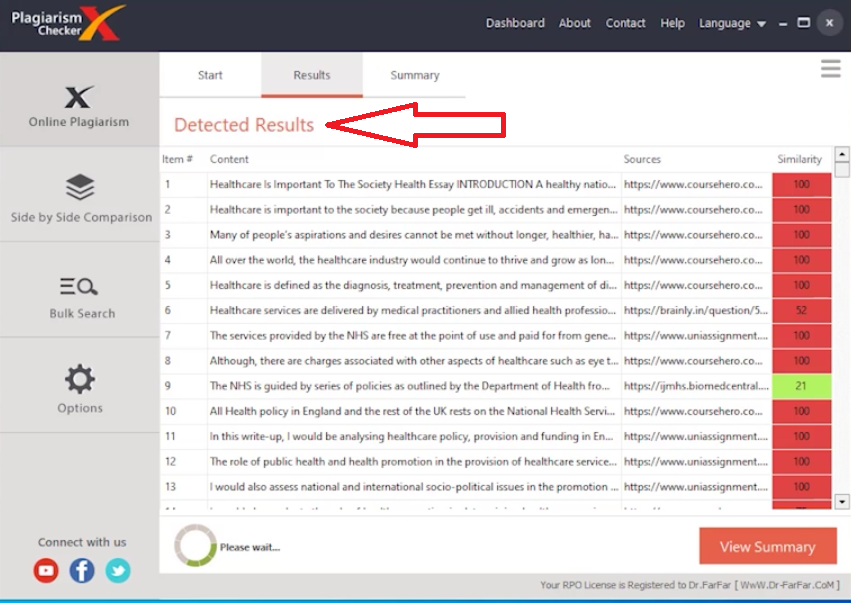Sort by the Sources column header
The width and height of the screenshot is (851, 603).
click(x=642, y=159)
